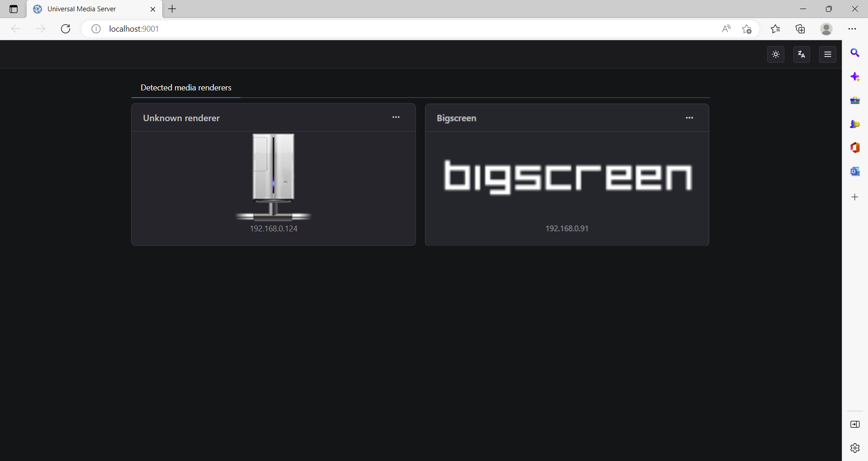Viewport: 868px width, 461px height.
Task: Minimize the browser window
Action: point(803,9)
